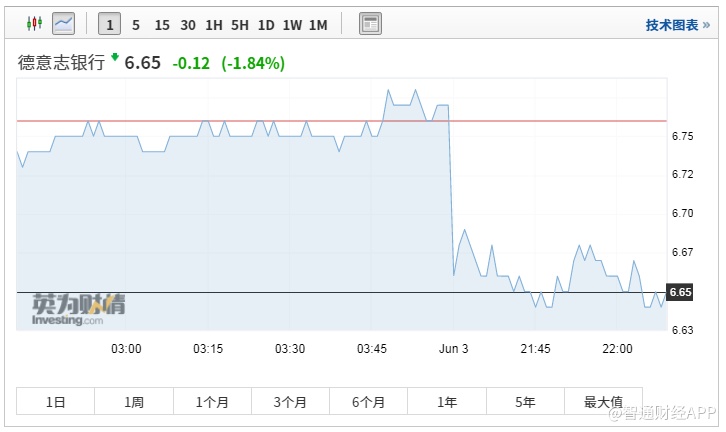726x432 pixels.
Task: Switch to 15-minute interval
Action: [x=161, y=25]
